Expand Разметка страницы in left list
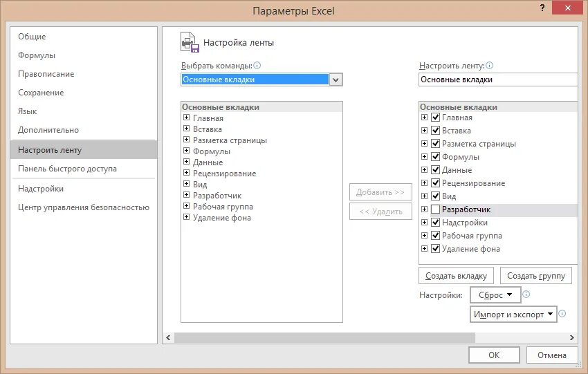 coord(186,140)
